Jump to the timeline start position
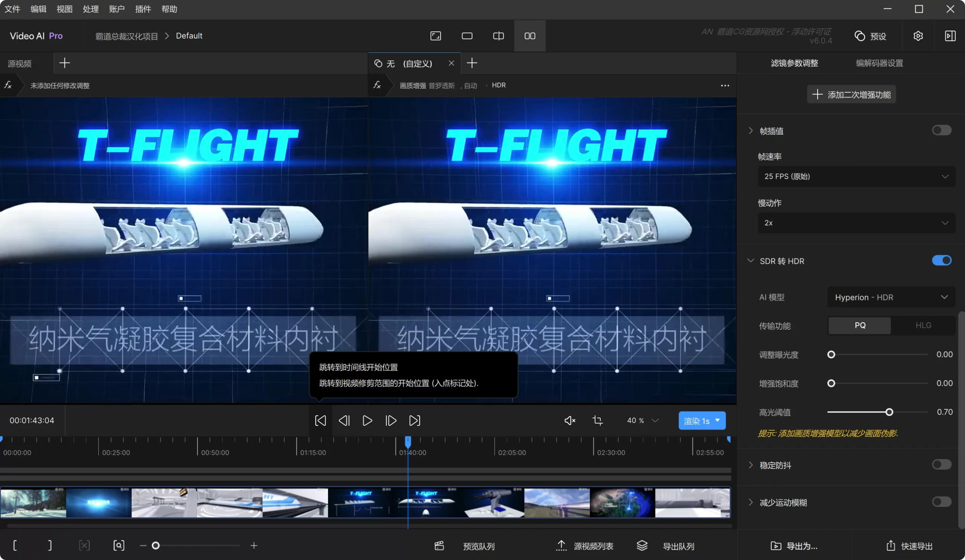Viewport: 965px width, 560px height. pos(320,420)
